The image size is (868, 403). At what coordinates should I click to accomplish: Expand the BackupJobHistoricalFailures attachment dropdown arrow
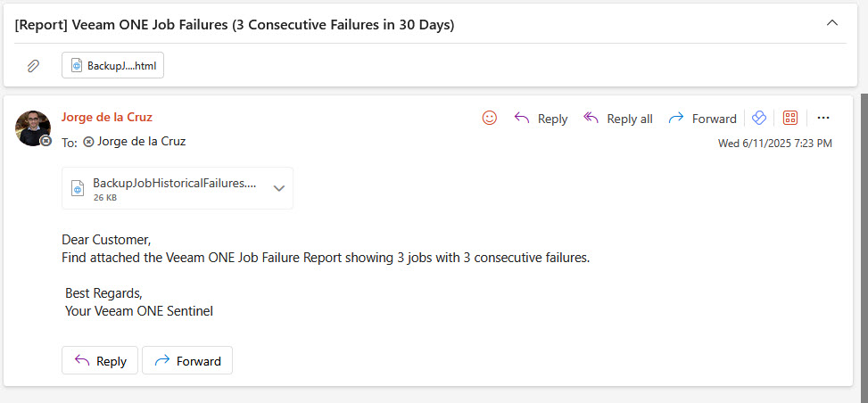pyautogui.click(x=279, y=188)
